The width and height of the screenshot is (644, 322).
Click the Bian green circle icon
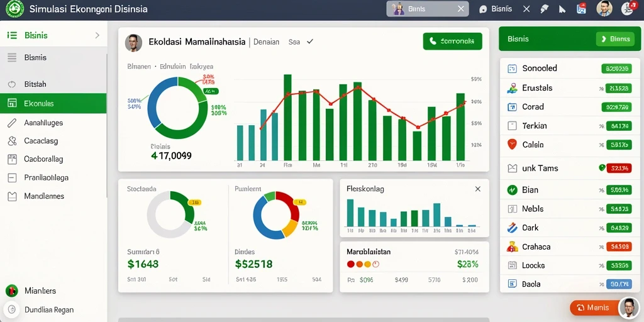pyautogui.click(x=512, y=190)
